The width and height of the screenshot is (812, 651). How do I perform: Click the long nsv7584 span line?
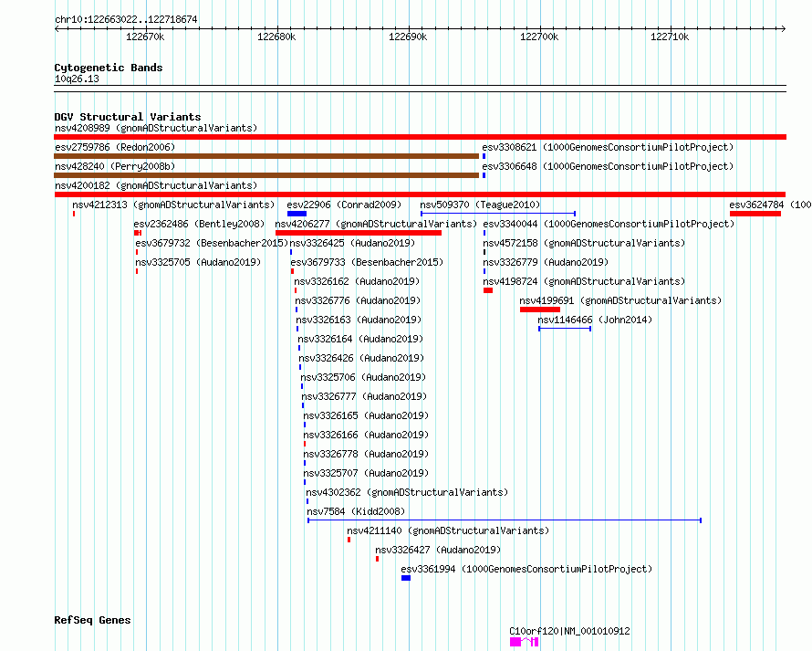505,520
